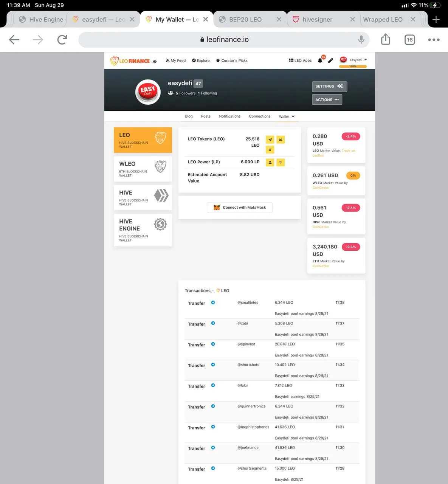
Task: Select the WLEO ETH blockchain wallet card
Action: click(x=143, y=169)
